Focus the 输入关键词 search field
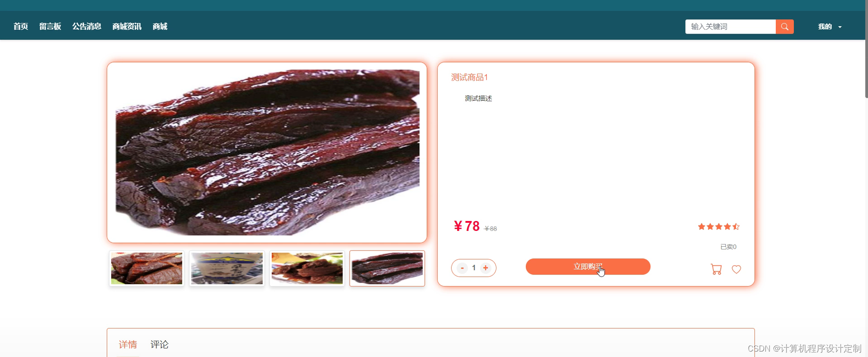Image resolution: width=868 pixels, height=357 pixels. 731,27
